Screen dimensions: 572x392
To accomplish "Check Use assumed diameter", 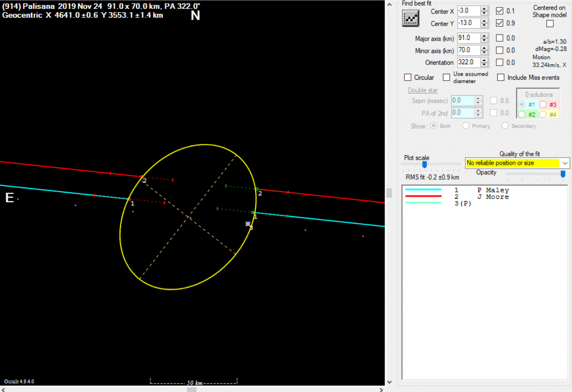I will click(446, 77).
